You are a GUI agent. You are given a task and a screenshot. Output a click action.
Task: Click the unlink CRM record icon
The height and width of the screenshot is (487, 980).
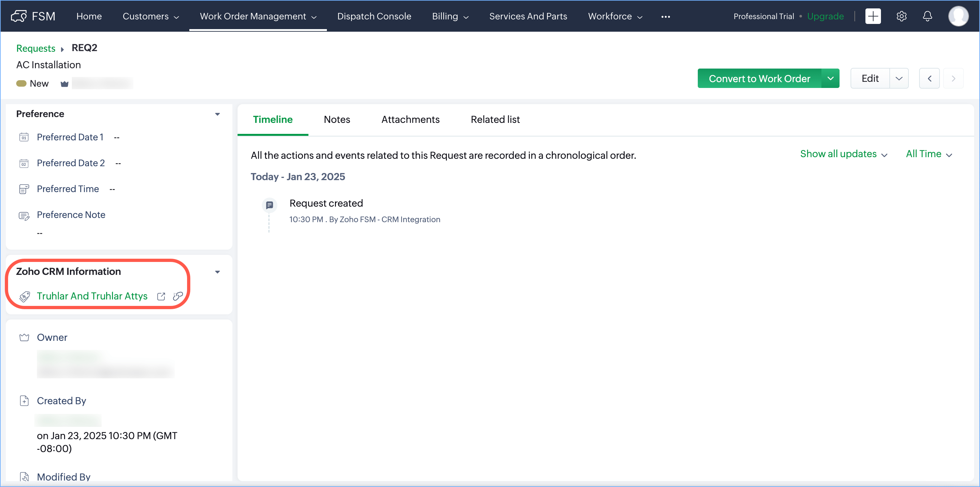(178, 296)
